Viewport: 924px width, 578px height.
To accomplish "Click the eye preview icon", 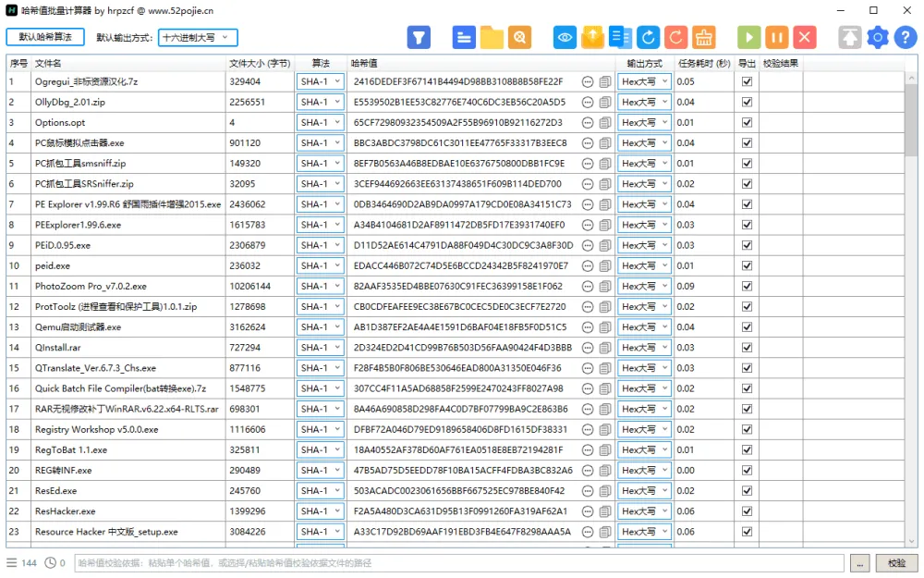I will coord(565,37).
